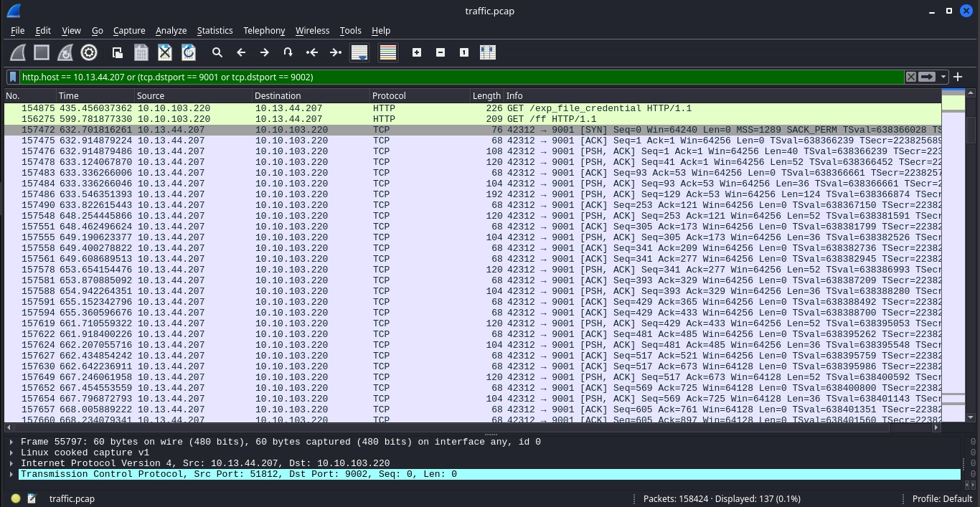Open the Analyze menu

[x=171, y=30]
